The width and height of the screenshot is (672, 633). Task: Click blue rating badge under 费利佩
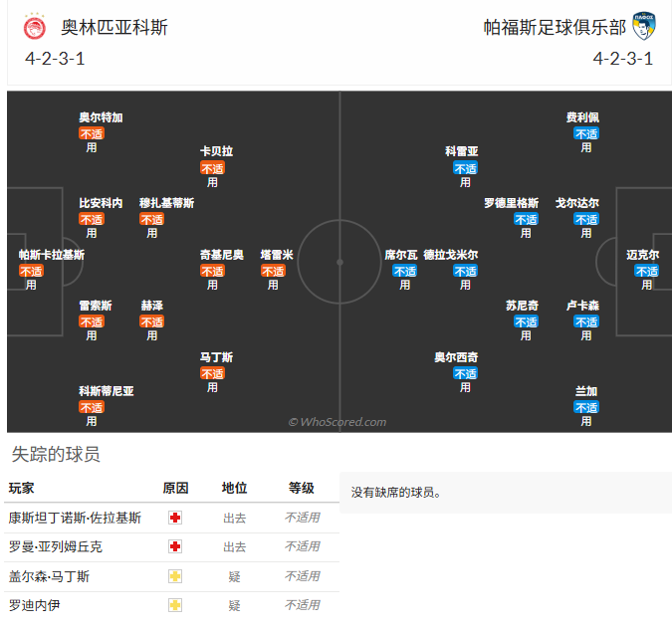[585, 133]
